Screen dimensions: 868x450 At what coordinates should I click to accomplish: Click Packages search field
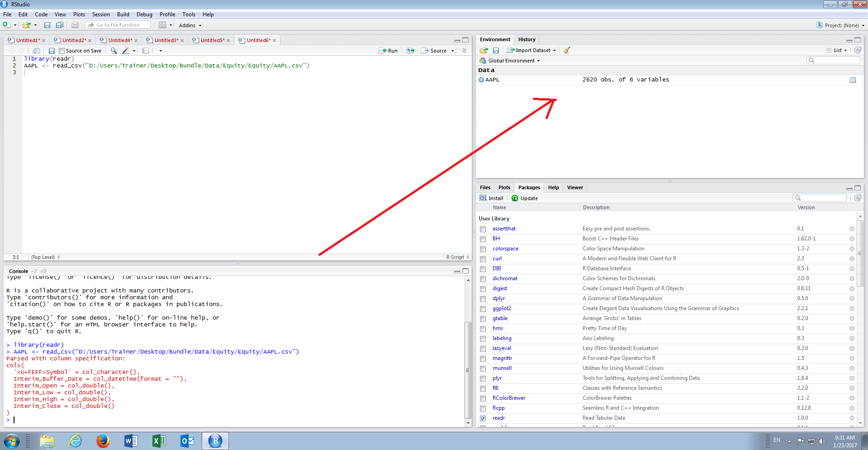coord(820,198)
